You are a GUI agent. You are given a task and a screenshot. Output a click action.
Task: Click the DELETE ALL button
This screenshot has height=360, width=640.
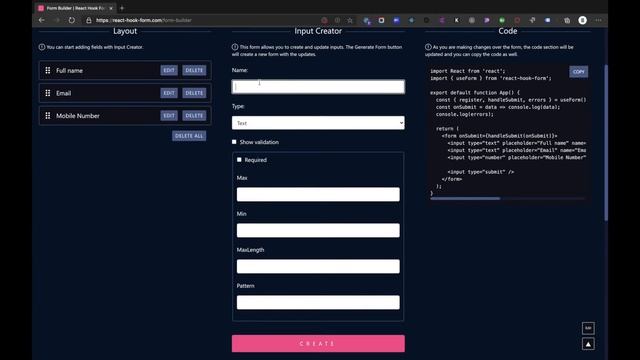[x=189, y=136]
